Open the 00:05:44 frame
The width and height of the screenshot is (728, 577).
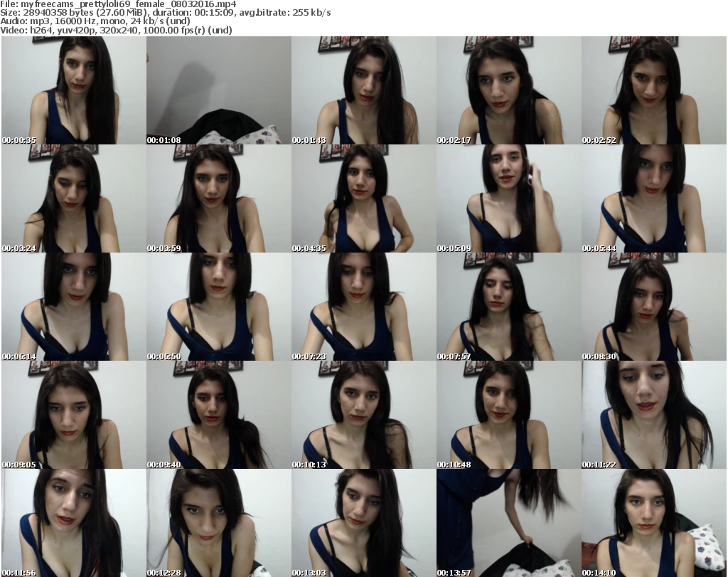coord(654,198)
